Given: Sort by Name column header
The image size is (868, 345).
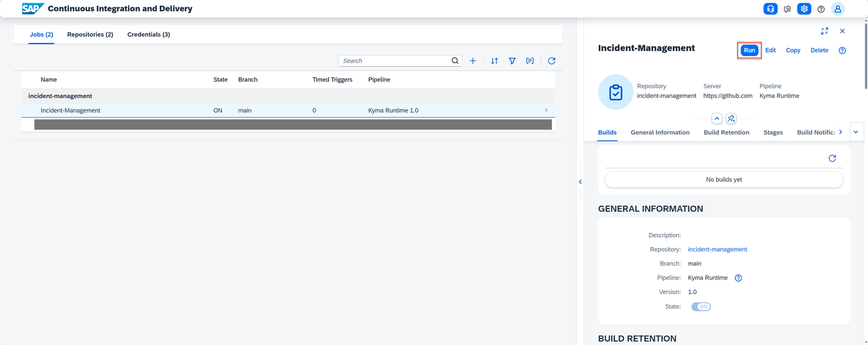Looking at the screenshot, I should pos(49,80).
